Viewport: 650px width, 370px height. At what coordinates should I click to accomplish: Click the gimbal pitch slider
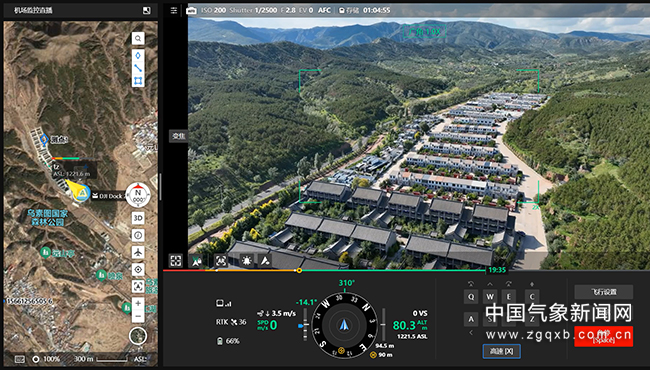[305, 325]
